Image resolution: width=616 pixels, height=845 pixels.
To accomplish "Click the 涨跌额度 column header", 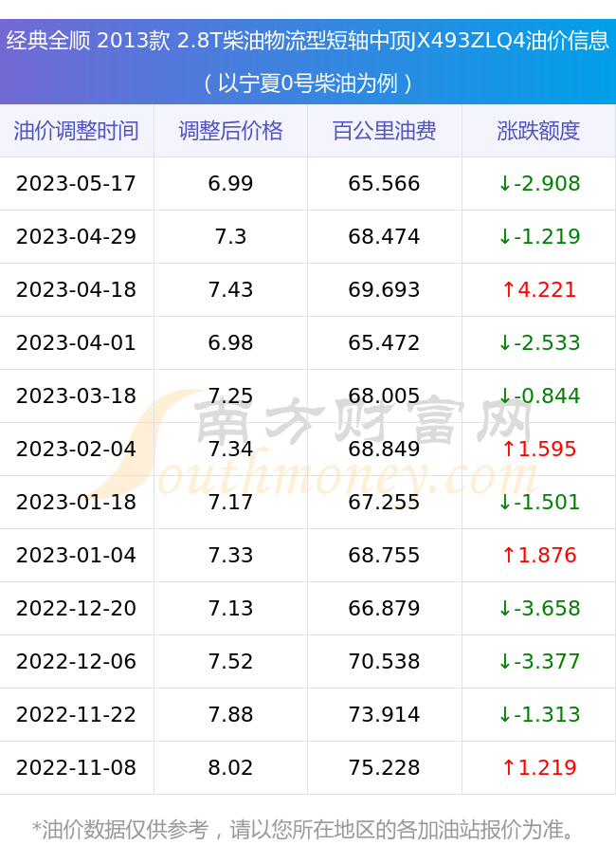I will pyautogui.click(x=538, y=131).
